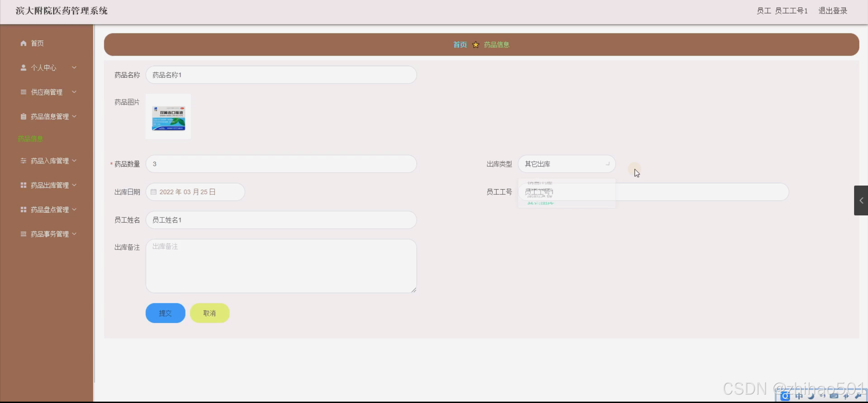
Task: Click the calendar icon in 出库日期 field
Action: [x=153, y=192]
